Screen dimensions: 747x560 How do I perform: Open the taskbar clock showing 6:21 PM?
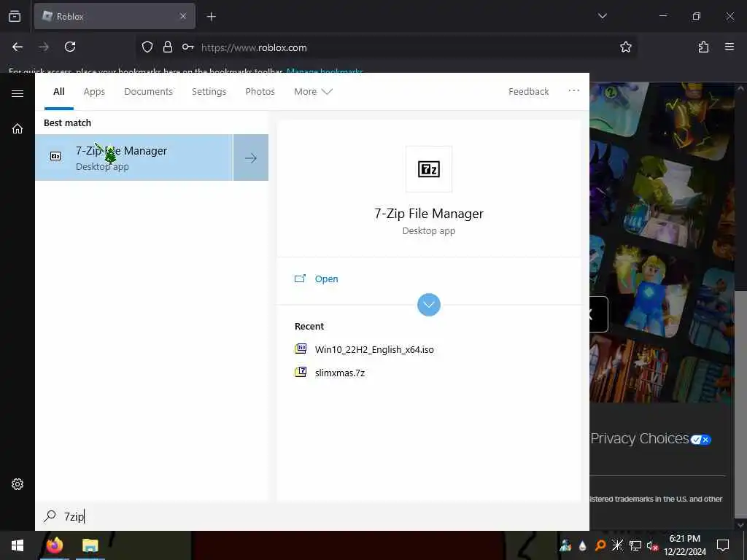(685, 545)
